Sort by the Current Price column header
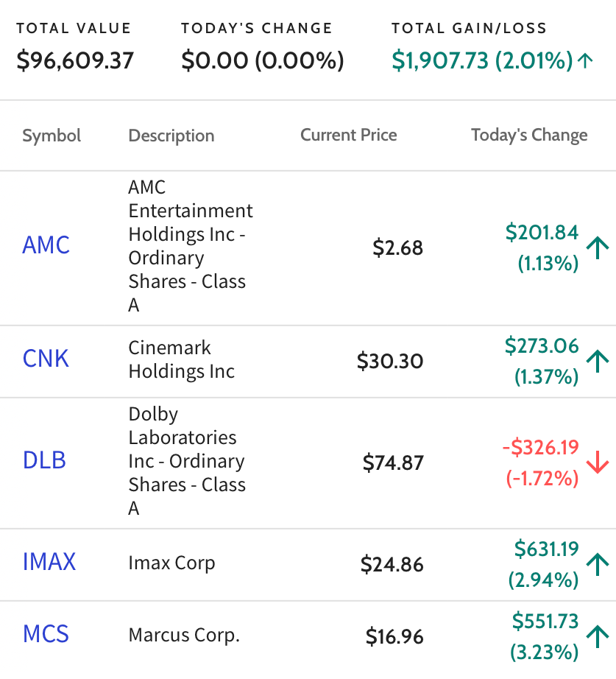This screenshot has width=616, height=679. click(348, 135)
